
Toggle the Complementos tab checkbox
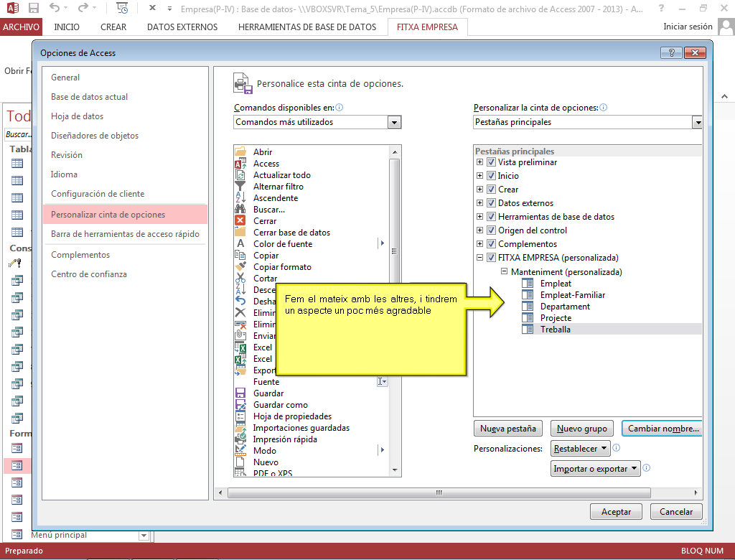[491, 243]
